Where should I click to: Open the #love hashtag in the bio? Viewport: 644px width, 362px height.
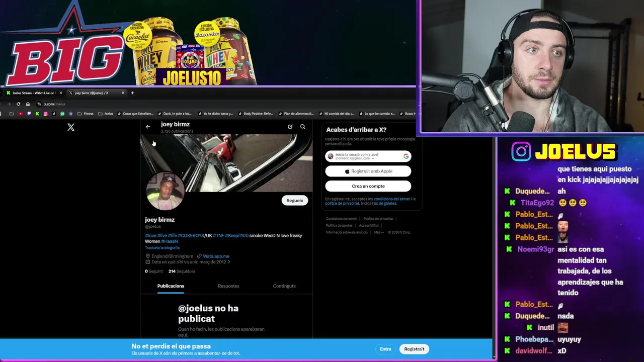click(150, 236)
